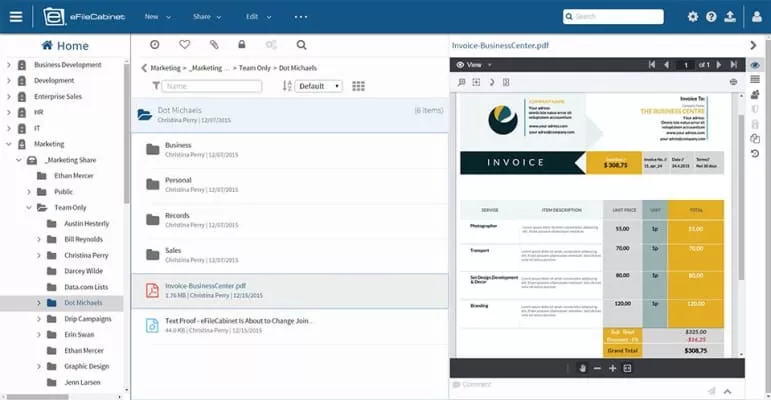Collapse the right preview panel with the chevron
Viewport: 771px width, 400px height.
[754, 45]
